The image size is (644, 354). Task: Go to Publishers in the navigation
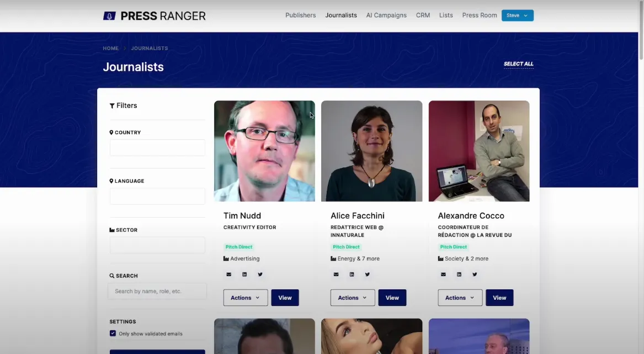point(300,15)
